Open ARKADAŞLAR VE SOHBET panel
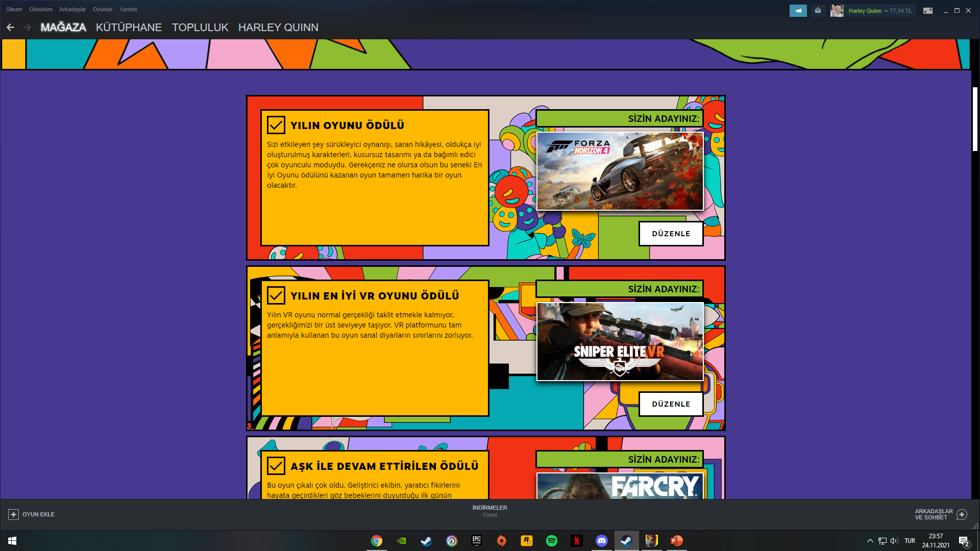 [x=934, y=514]
